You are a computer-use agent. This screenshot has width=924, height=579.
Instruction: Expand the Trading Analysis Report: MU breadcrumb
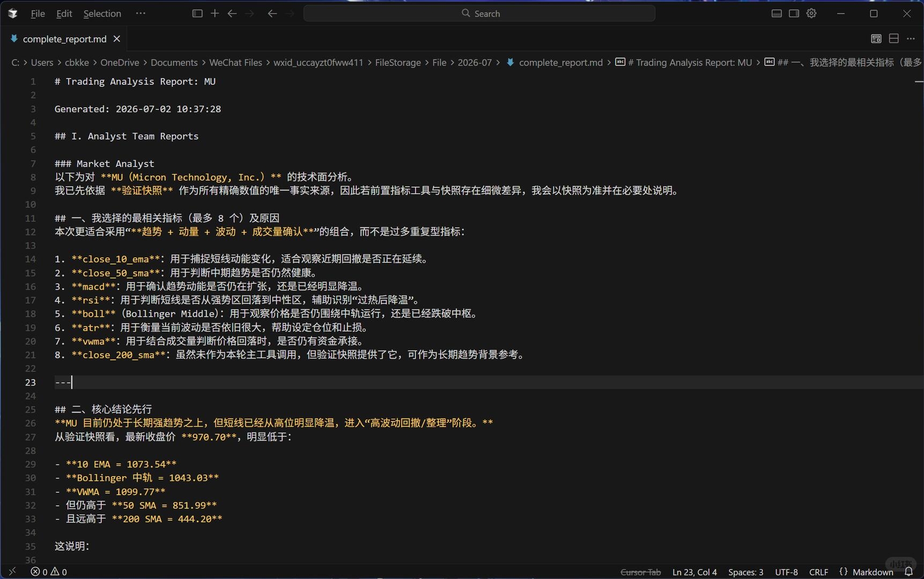(x=690, y=62)
